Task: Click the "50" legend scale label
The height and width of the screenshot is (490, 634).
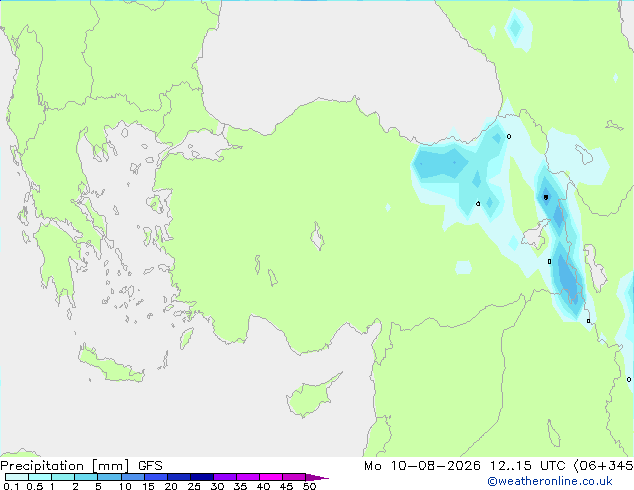Action: click(309, 486)
